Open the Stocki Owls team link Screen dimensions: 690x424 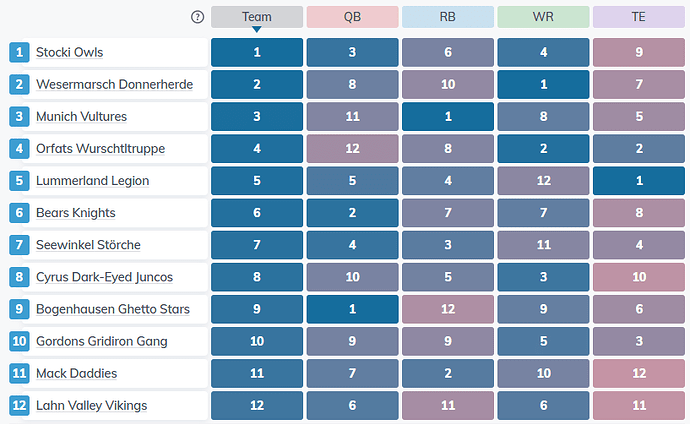pos(70,52)
